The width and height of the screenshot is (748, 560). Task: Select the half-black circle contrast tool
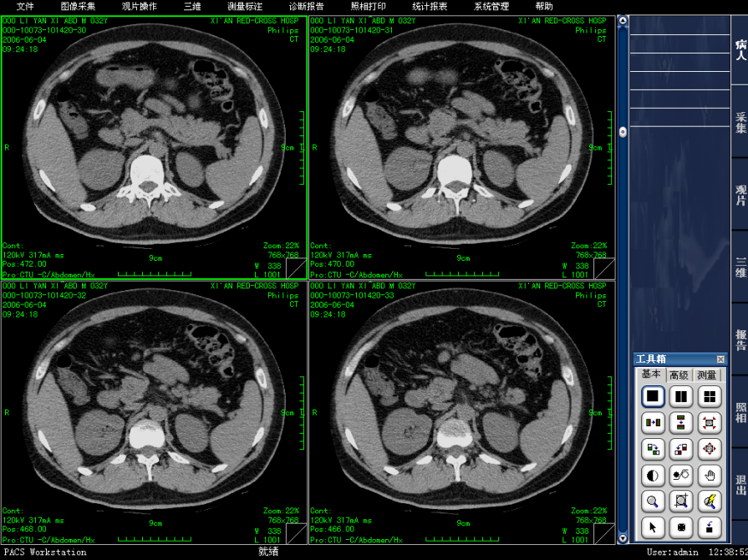[653, 475]
